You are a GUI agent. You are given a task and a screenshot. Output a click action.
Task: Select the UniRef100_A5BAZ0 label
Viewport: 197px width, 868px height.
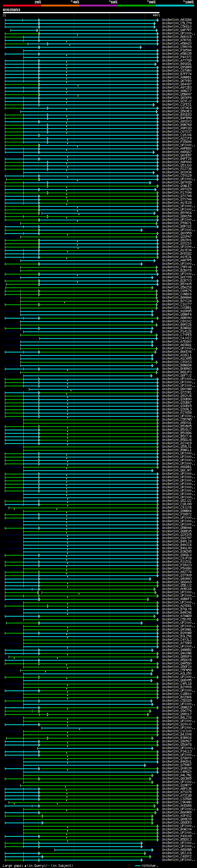pos(177,43)
